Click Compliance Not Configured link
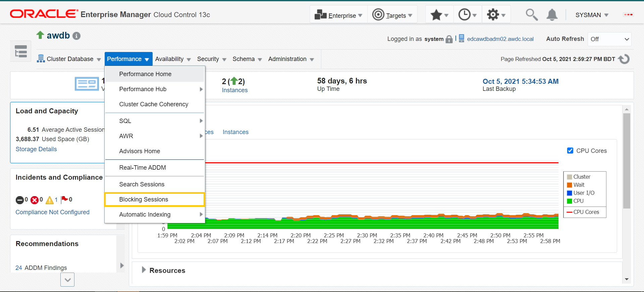The image size is (644, 292). (52, 212)
